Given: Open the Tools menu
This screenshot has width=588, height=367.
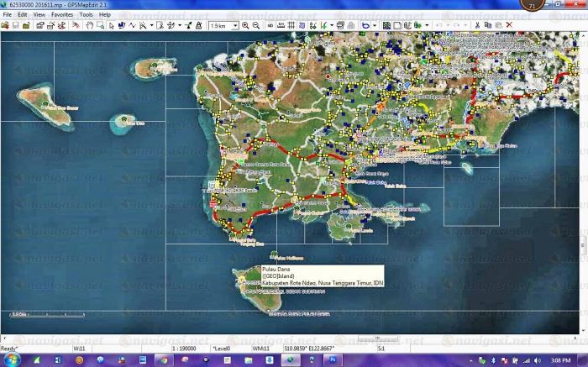Looking at the screenshot, I should point(86,14).
